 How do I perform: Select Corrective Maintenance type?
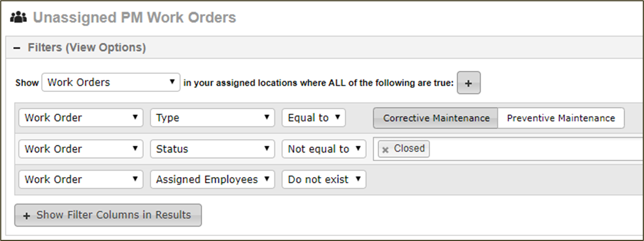click(x=436, y=118)
